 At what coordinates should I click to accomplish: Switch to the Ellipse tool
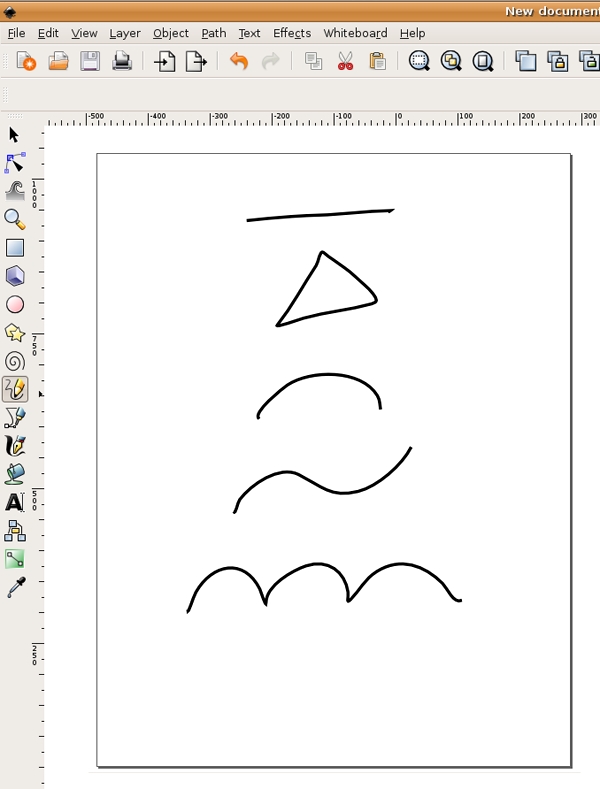pos(14,305)
